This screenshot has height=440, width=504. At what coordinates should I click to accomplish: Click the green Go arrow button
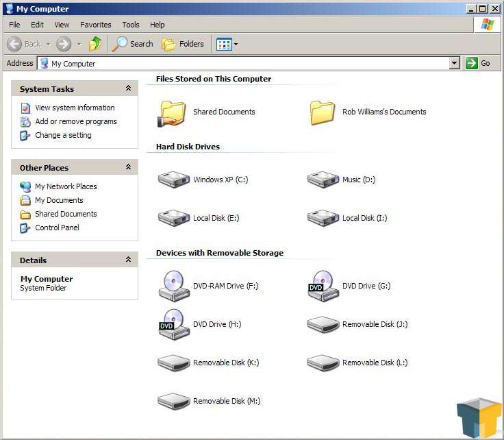pyautogui.click(x=472, y=63)
